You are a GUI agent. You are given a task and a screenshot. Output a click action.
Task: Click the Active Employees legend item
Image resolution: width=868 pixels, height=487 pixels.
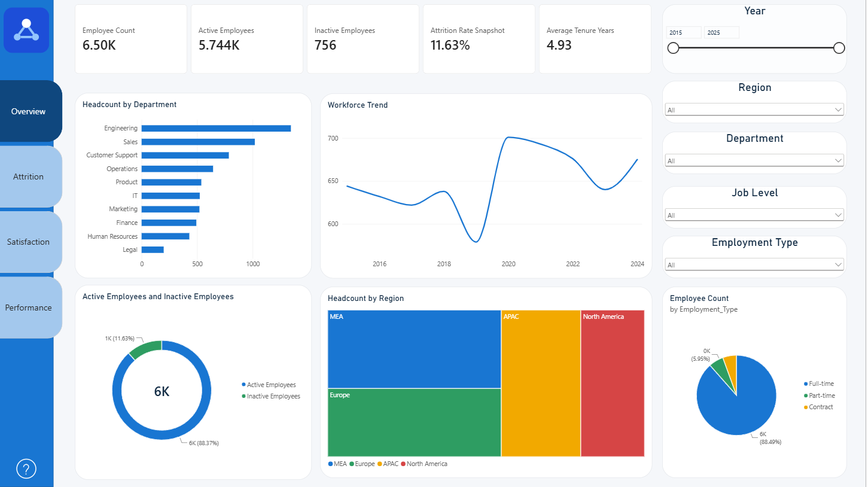269,385
